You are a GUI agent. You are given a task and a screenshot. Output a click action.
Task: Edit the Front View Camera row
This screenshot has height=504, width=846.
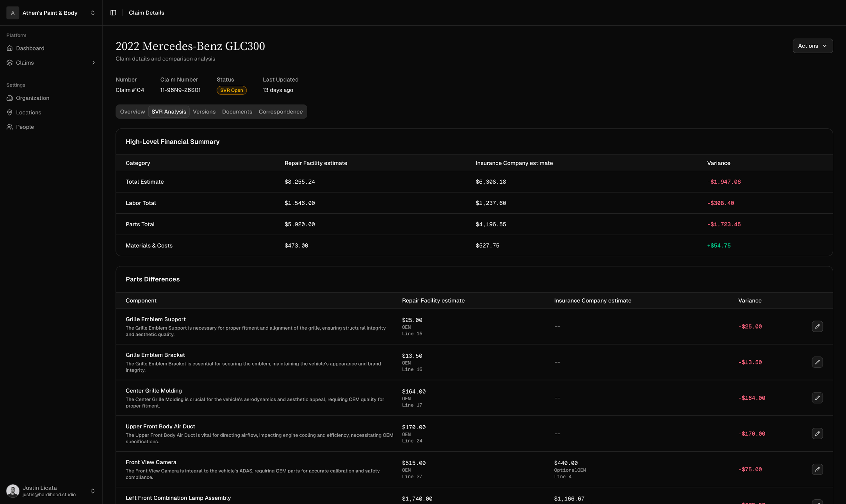click(x=817, y=469)
